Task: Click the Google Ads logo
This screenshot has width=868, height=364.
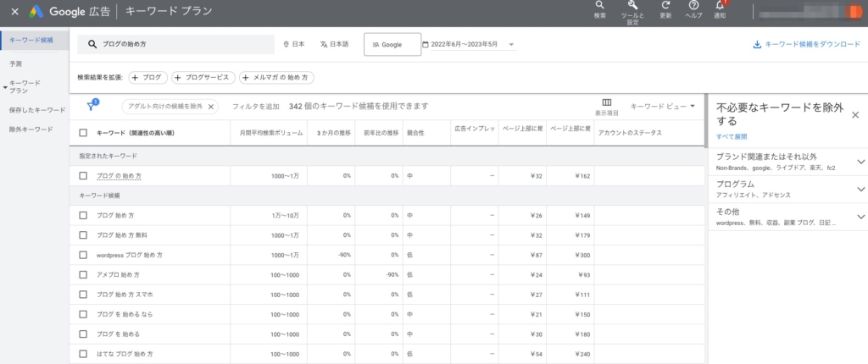Action: (x=37, y=11)
